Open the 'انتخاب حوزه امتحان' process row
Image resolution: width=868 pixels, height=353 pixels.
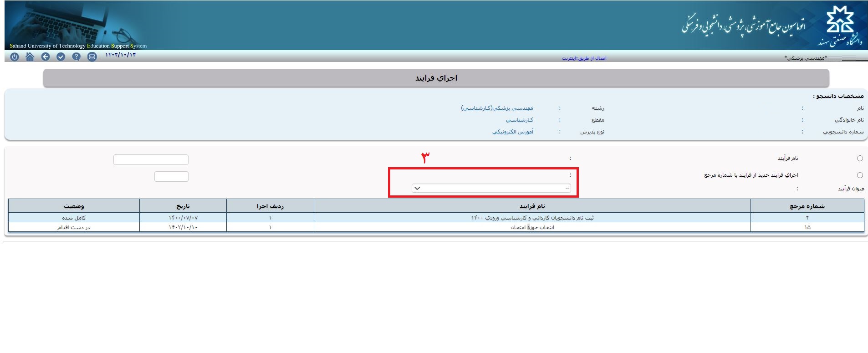[532, 227]
